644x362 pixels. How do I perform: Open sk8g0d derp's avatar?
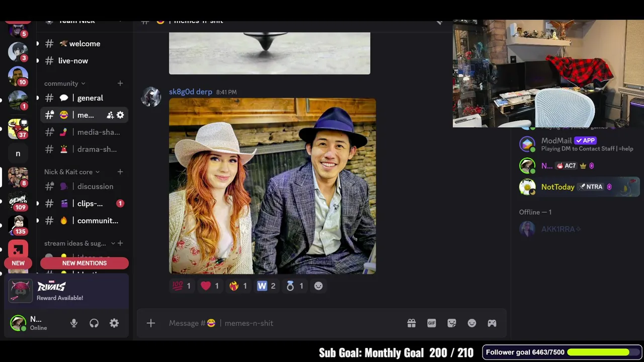[151, 97]
